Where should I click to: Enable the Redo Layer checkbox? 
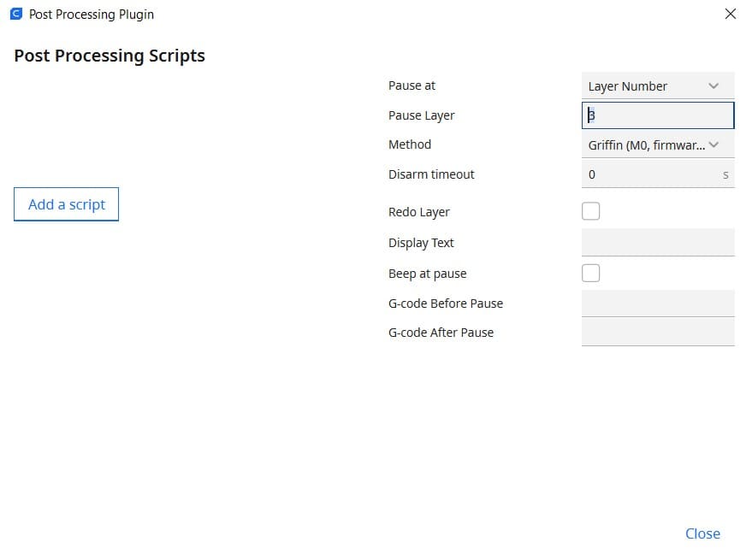[590, 211]
